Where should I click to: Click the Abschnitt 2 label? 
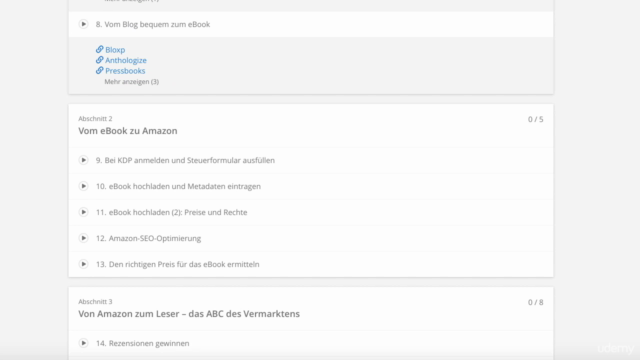(95, 119)
